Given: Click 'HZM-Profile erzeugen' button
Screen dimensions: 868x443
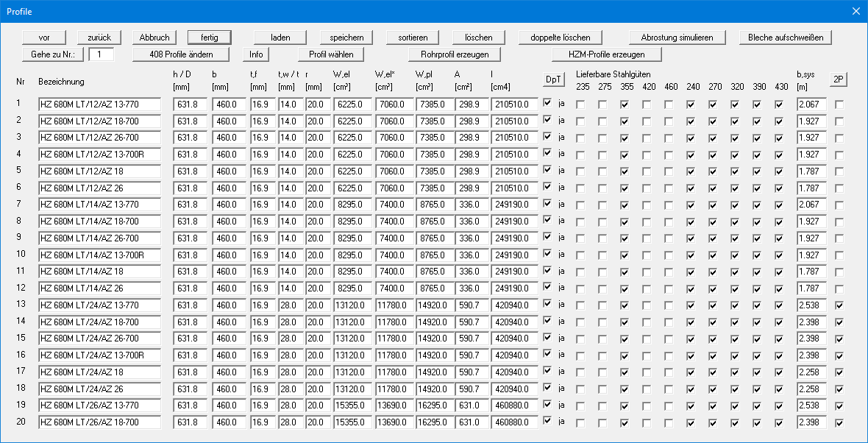Looking at the screenshot, I should pyautogui.click(x=606, y=54).
